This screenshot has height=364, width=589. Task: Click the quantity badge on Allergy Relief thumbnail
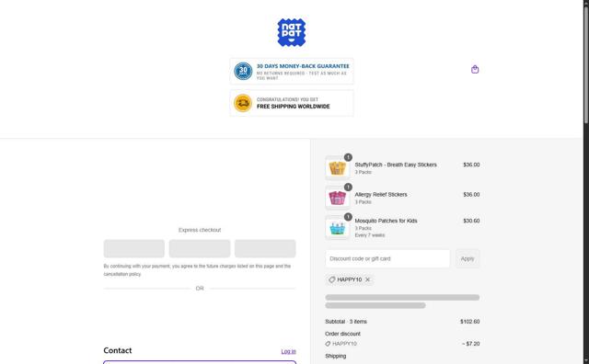click(348, 187)
